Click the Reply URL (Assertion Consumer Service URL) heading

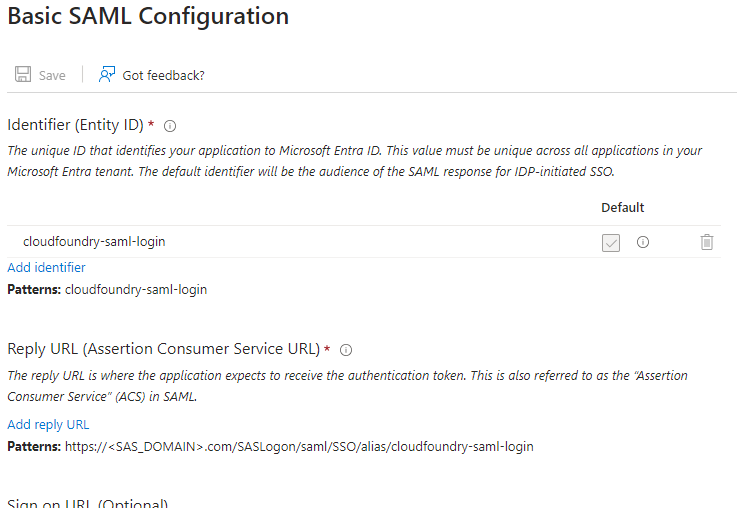163,349
